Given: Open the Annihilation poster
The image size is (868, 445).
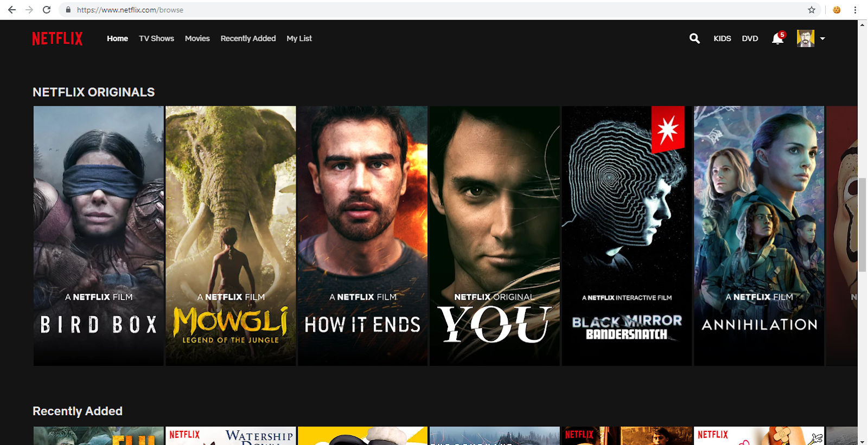Looking at the screenshot, I should pos(759,236).
